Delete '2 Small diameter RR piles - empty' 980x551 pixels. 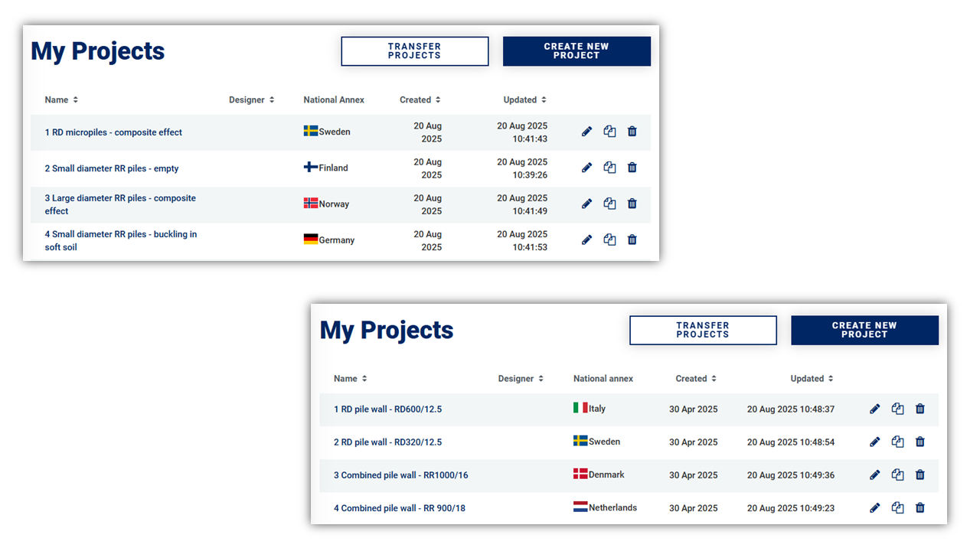tap(632, 168)
